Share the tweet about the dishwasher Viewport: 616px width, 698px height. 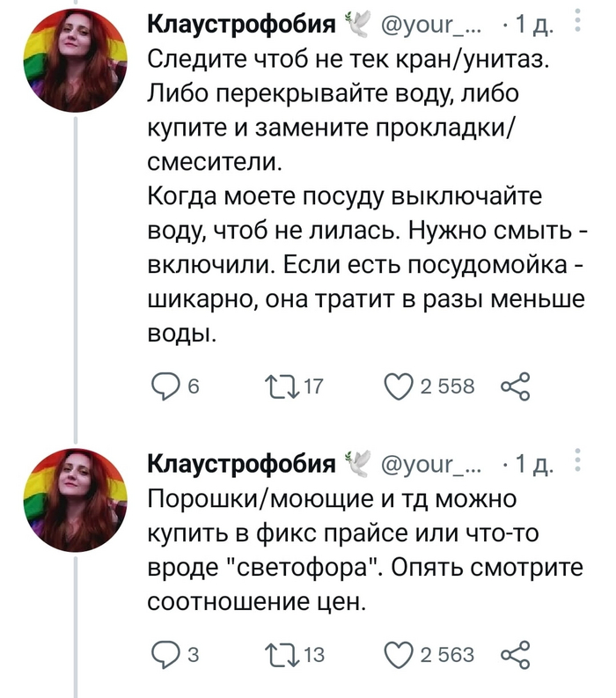coord(516,386)
